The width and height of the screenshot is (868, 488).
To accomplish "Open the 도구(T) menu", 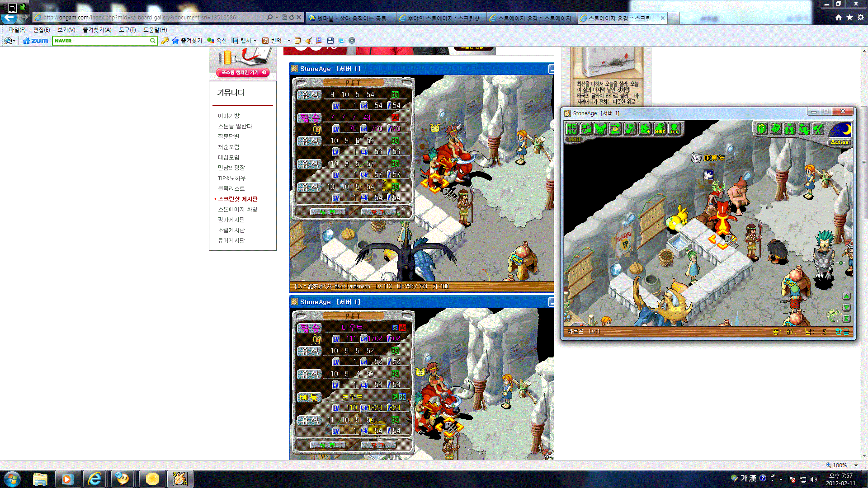I will tap(127, 30).
